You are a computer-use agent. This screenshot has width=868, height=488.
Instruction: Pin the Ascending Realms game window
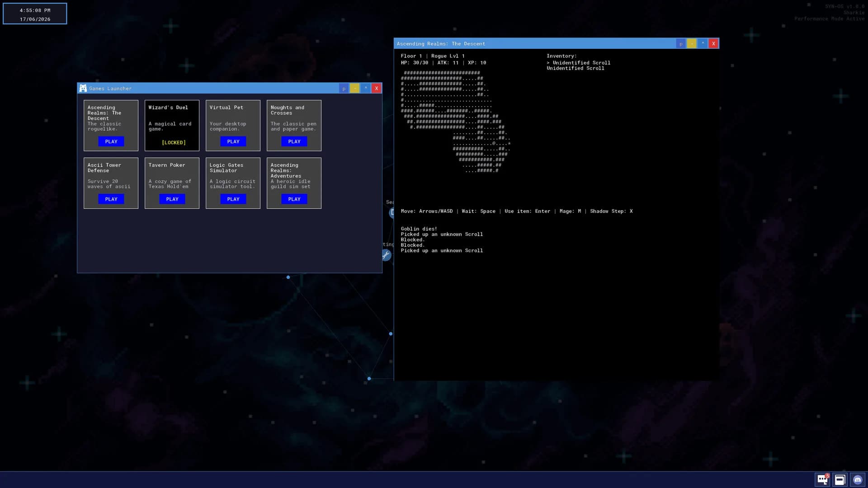681,43
